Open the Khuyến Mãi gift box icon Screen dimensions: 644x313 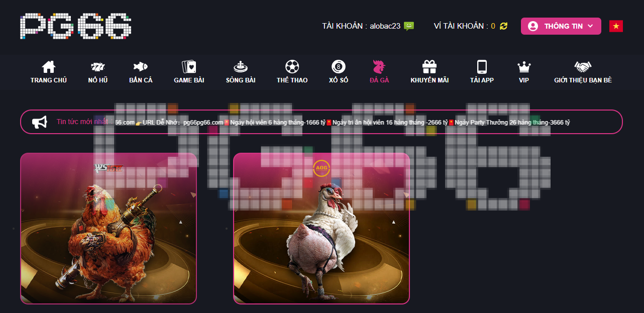point(430,67)
